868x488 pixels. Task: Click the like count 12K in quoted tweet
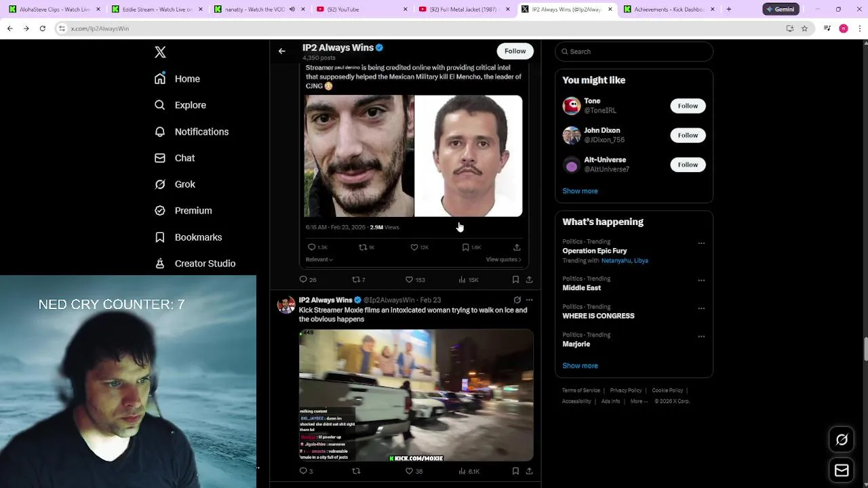coord(419,247)
